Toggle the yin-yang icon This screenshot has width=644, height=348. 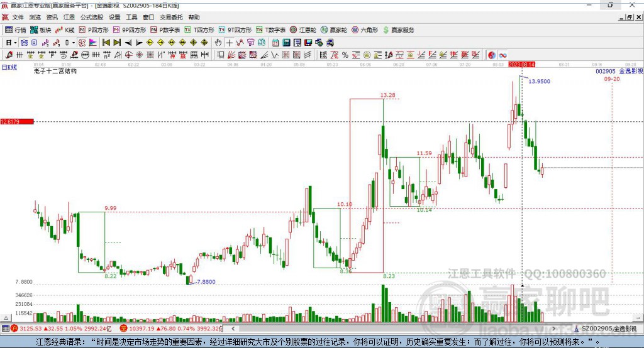[x=492, y=55]
